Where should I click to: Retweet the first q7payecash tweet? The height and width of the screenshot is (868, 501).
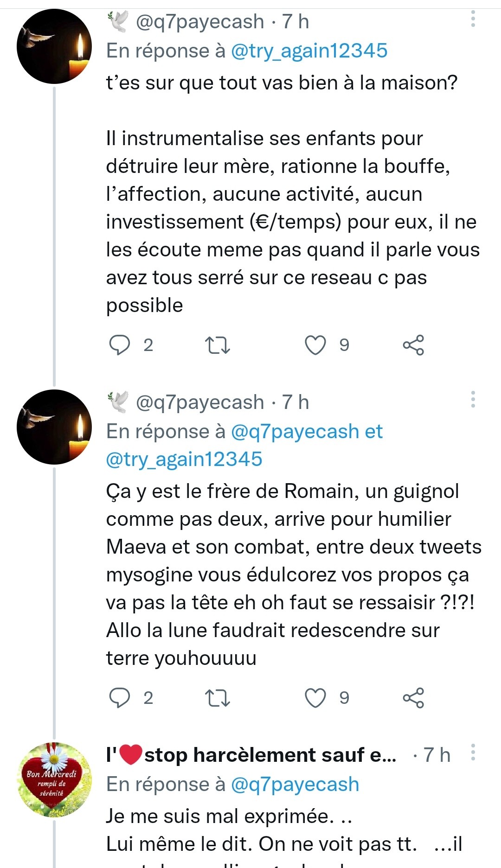[x=217, y=345]
